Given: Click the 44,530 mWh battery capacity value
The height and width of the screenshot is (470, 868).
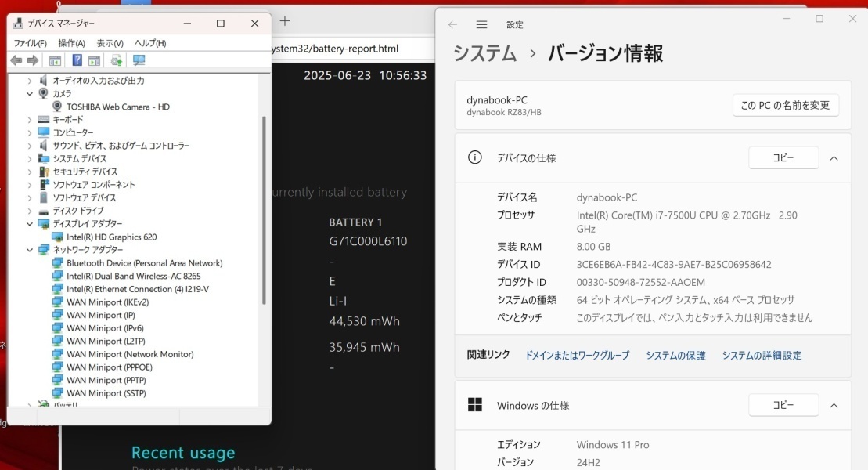Looking at the screenshot, I should [x=364, y=321].
